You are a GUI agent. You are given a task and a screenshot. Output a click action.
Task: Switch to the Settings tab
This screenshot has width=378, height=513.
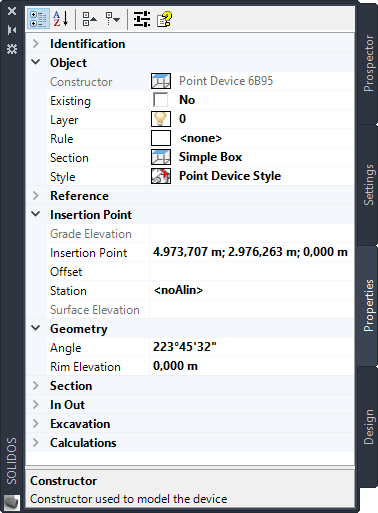(368, 185)
